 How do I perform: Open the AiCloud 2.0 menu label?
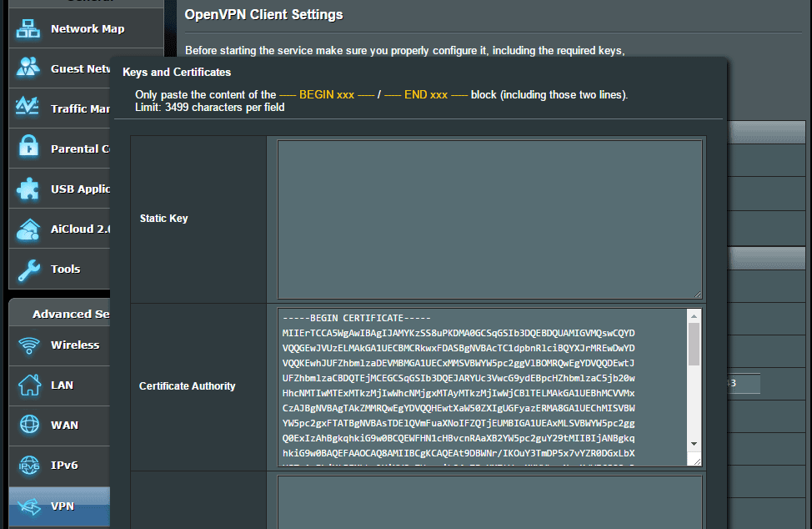tap(80, 229)
